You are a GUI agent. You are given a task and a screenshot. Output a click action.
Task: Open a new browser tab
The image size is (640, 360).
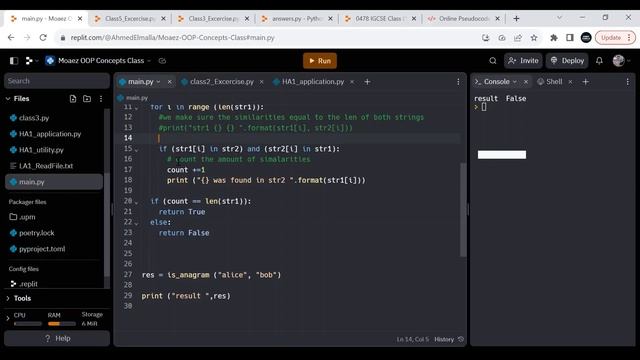pos(516,19)
